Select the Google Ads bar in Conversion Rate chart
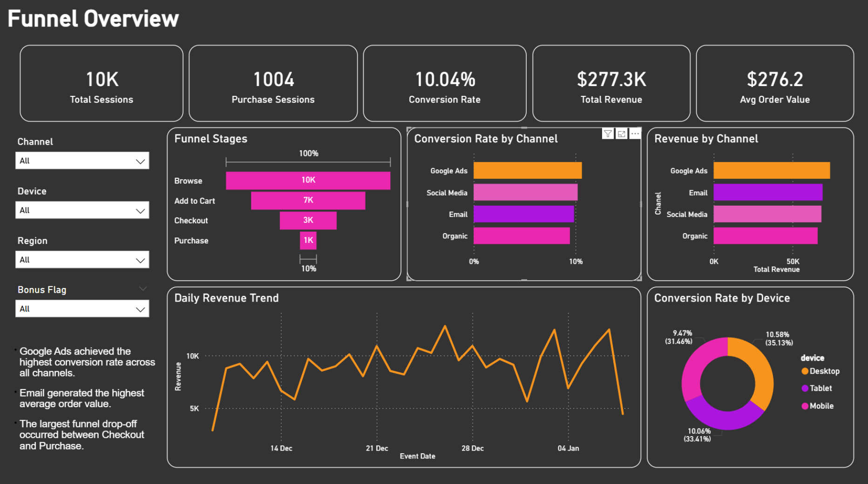868x484 pixels. [527, 170]
